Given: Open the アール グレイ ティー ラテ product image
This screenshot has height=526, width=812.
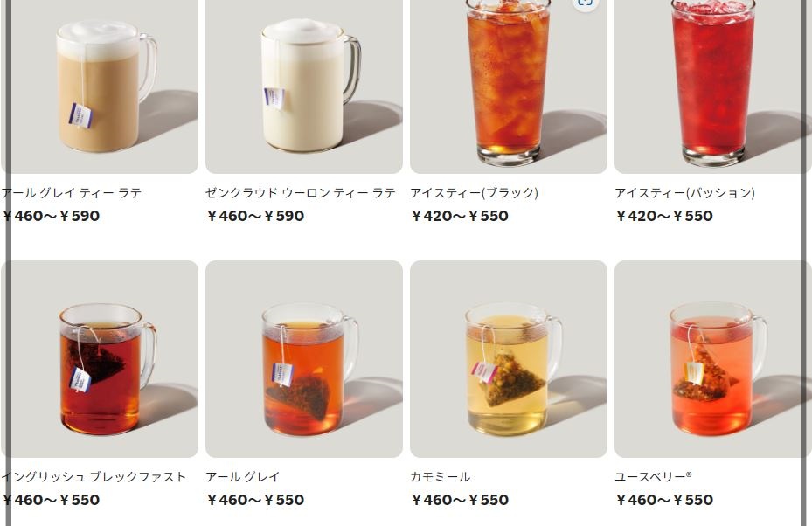Looking at the screenshot, I should point(100,87).
